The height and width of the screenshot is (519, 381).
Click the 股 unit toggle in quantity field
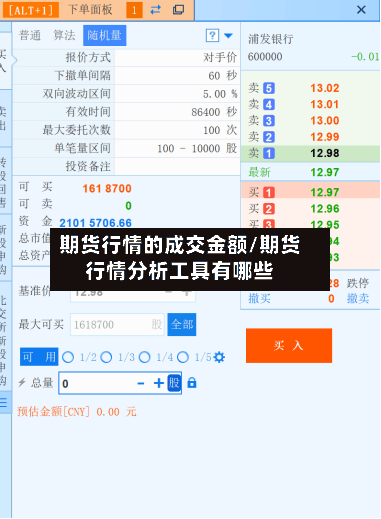[174, 383]
